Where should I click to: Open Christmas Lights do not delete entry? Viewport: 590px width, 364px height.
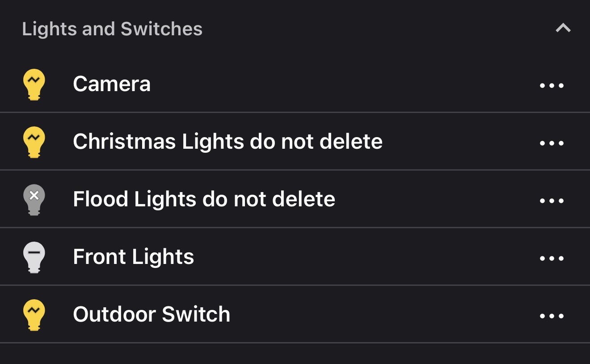tap(228, 142)
